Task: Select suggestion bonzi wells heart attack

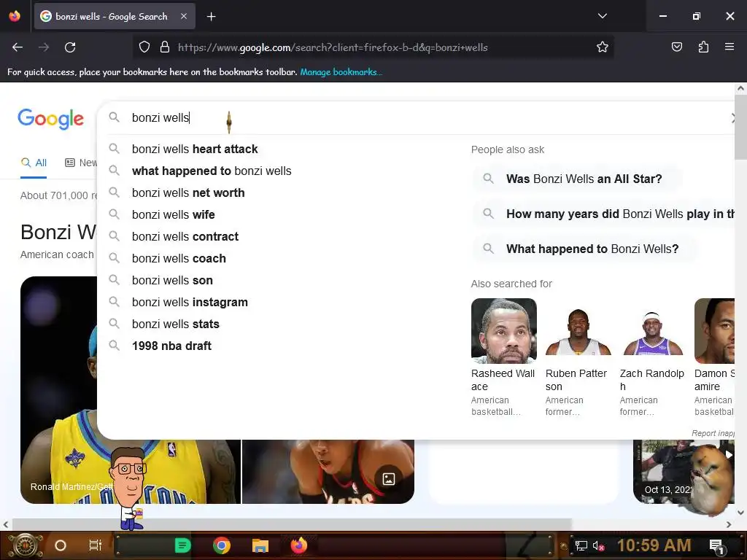Action: 194,149
